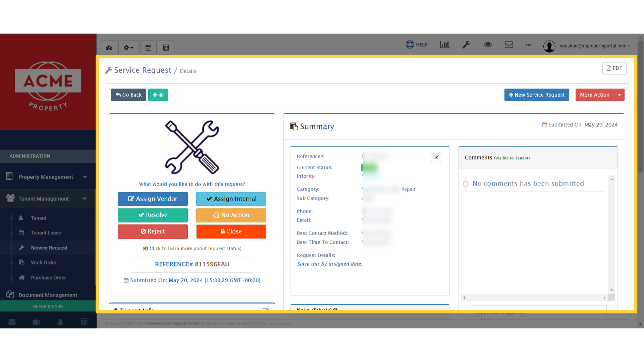Open the briefcase icon in the bottom sidebar
644x362 pixels.
click(36, 322)
